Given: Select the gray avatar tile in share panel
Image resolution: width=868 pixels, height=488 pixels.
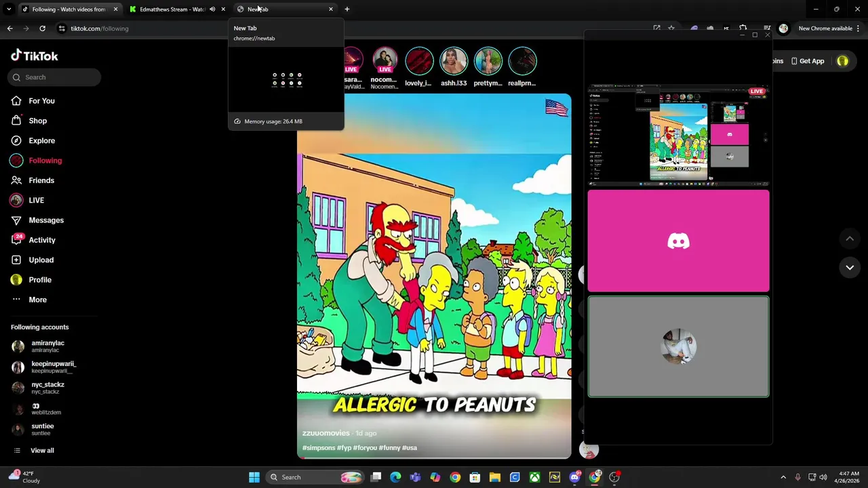Looking at the screenshot, I should pyautogui.click(x=678, y=346).
